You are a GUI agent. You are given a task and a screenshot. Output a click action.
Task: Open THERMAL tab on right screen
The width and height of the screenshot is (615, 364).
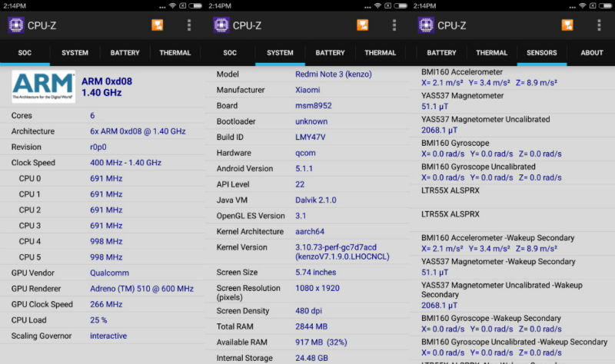pyautogui.click(x=492, y=53)
